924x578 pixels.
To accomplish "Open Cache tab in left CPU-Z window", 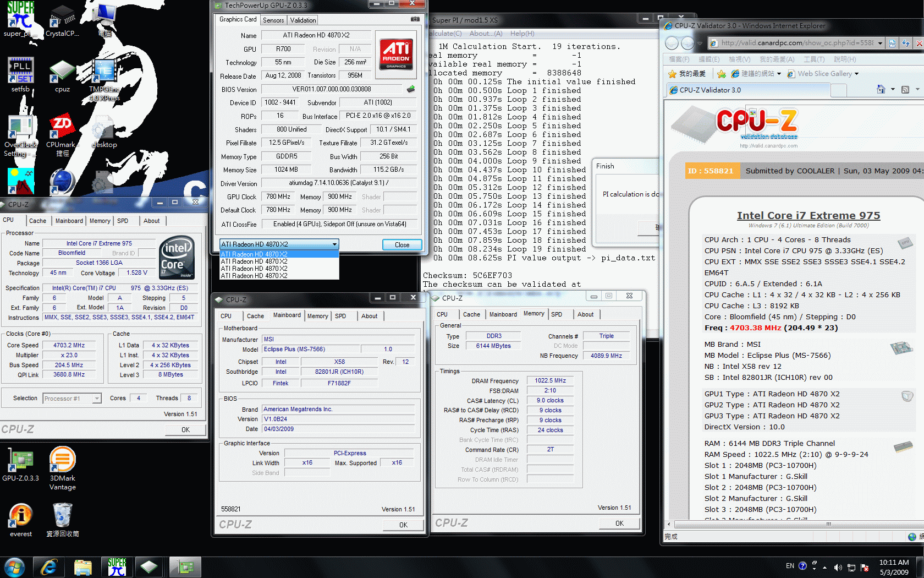I will [x=37, y=221].
